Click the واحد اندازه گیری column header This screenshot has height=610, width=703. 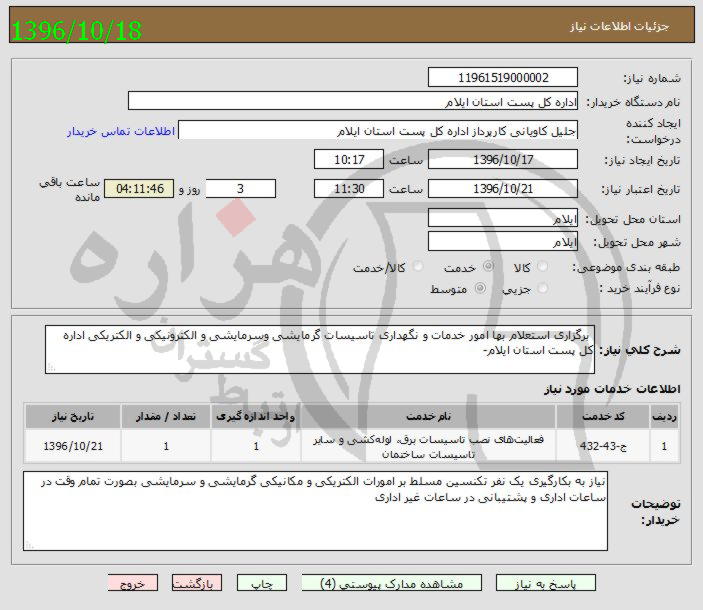coord(256,416)
